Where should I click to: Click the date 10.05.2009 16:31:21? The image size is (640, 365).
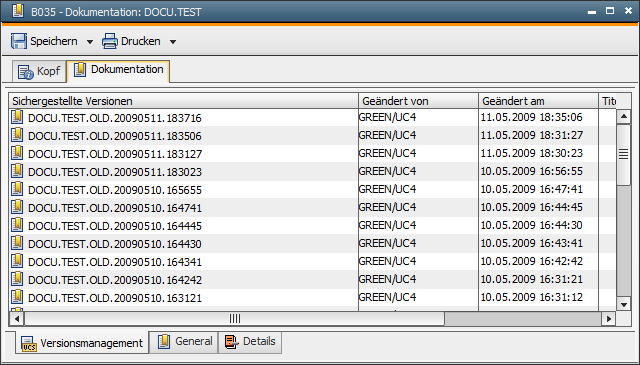click(x=531, y=279)
